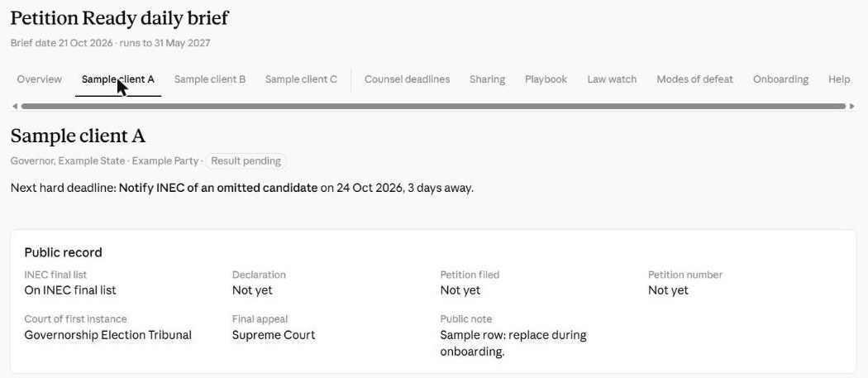The height and width of the screenshot is (378, 868).
Task: Click 'Notify INEC of an omitted candidate' text
Action: click(218, 188)
